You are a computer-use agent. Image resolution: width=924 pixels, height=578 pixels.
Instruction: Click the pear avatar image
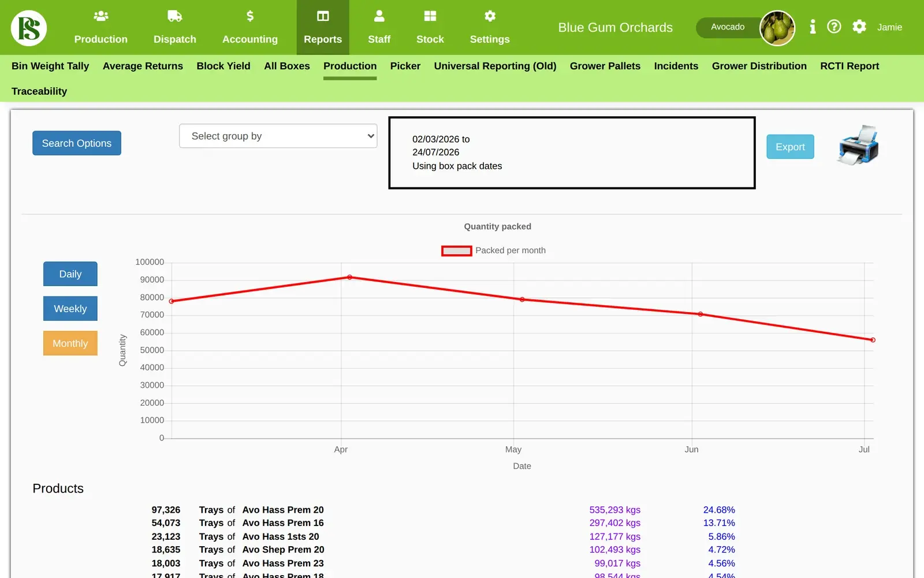pyautogui.click(x=777, y=28)
